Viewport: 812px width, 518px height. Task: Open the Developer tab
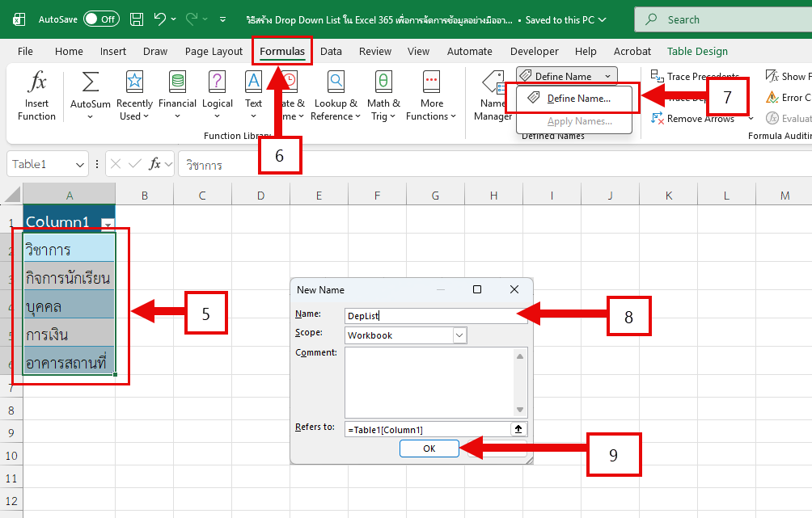point(535,51)
